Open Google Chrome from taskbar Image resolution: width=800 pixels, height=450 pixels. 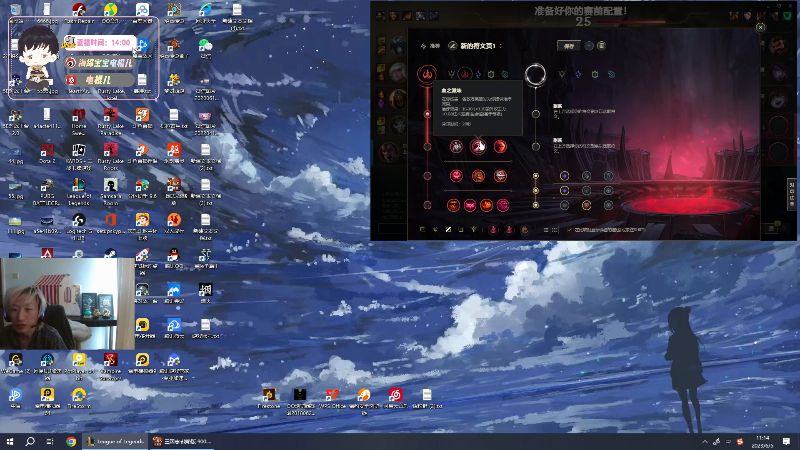(x=71, y=441)
